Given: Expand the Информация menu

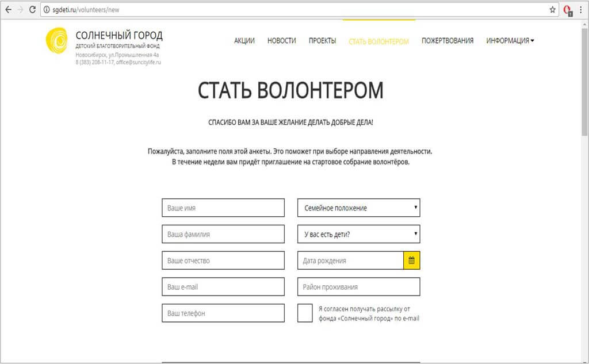Looking at the screenshot, I should (510, 41).
